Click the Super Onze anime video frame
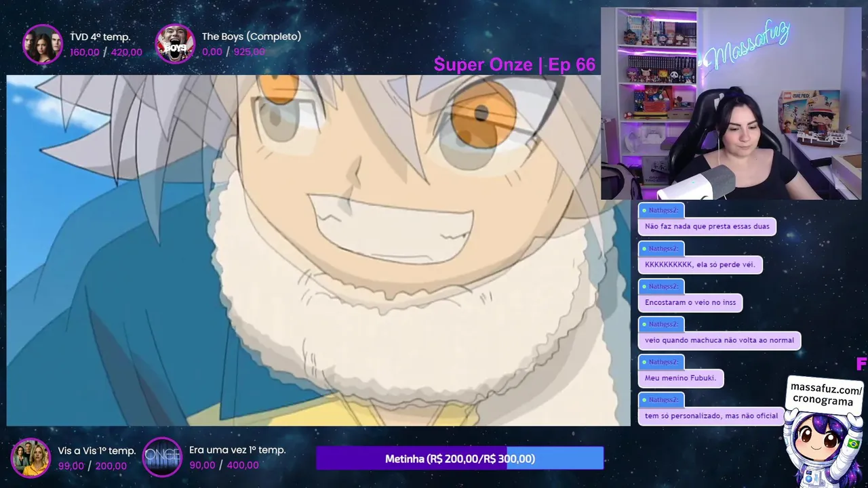This screenshot has width=868, height=488. pos(318,250)
